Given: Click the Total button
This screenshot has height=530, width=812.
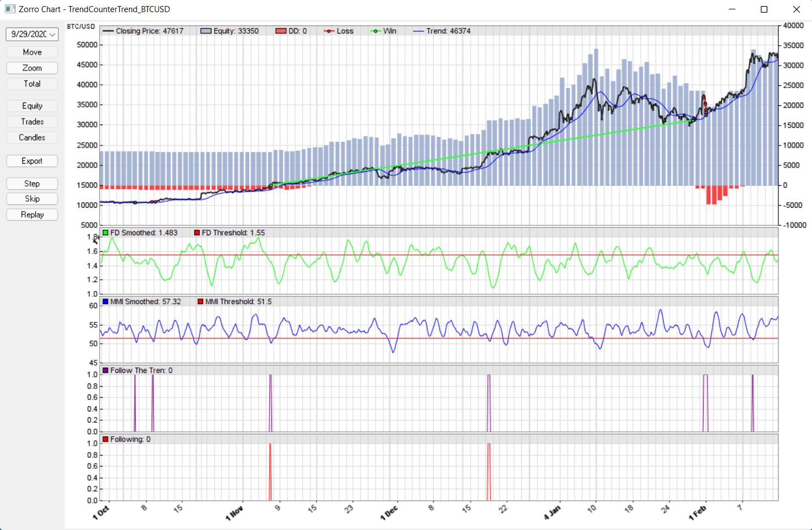Looking at the screenshot, I should pyautogui.click(x=32, y=84).
